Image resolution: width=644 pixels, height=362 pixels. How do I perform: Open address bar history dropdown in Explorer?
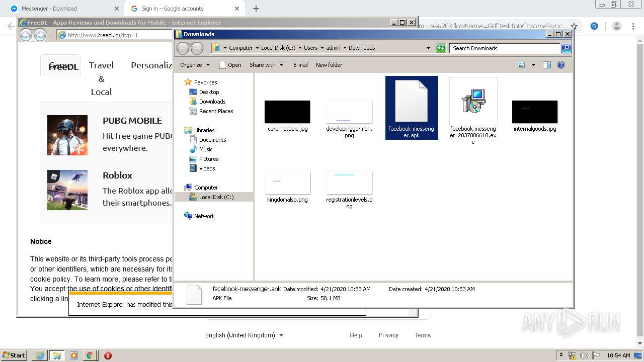(428, 48)
